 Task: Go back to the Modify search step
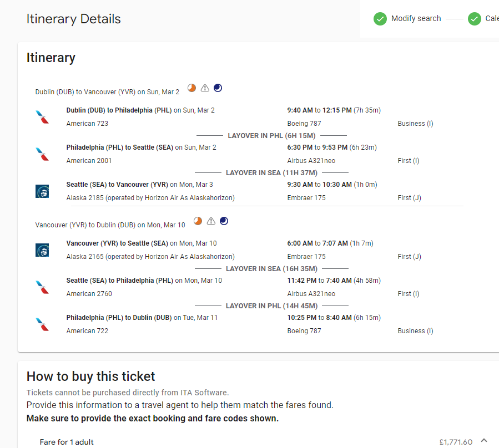[x=416, y=18]
